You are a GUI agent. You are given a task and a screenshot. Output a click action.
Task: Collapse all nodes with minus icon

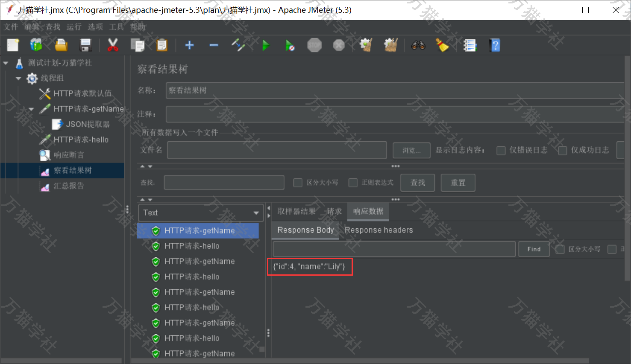pyautogui.click(x=214, y=45)
